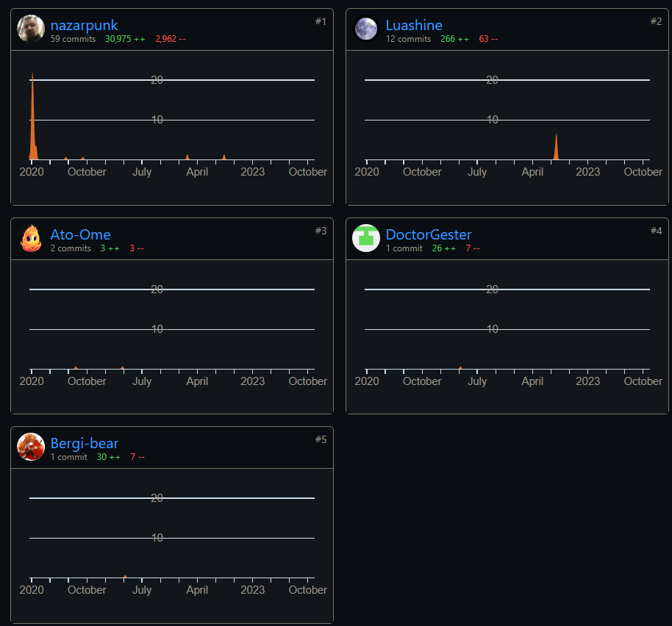
Task: Click Ato-Ome's 3 deletions count
Action: [137, 248]
